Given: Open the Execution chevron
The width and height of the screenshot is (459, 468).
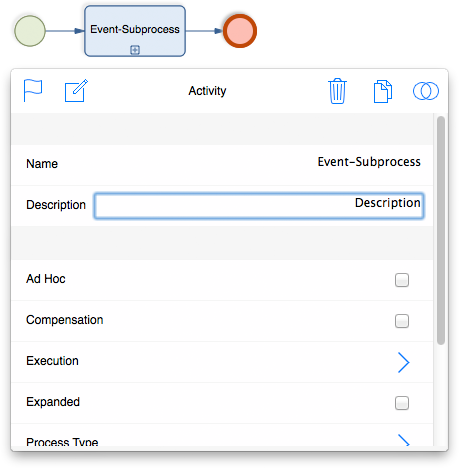Looking at the screenshot, I should click(x=403, y=362).
